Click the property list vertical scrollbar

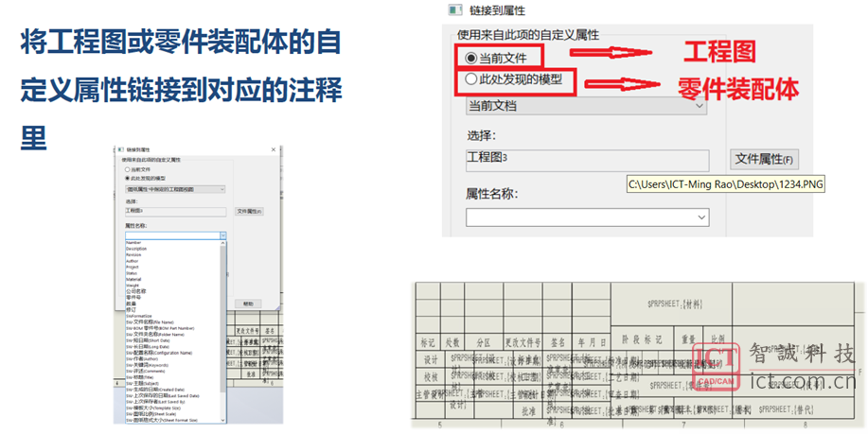(x=224, y=312)
